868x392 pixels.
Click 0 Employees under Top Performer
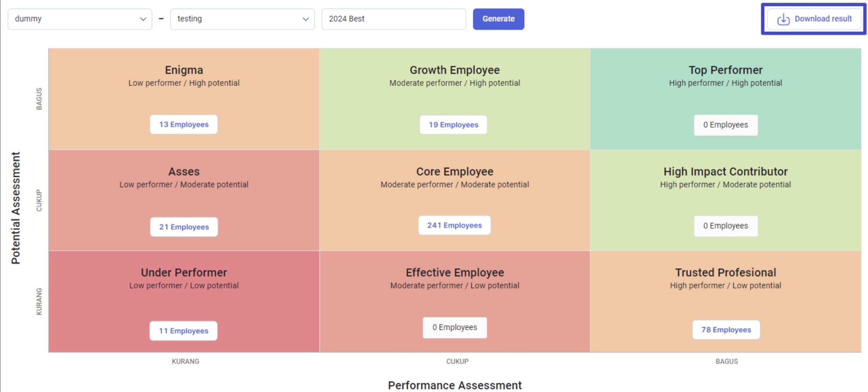(725, 125)
